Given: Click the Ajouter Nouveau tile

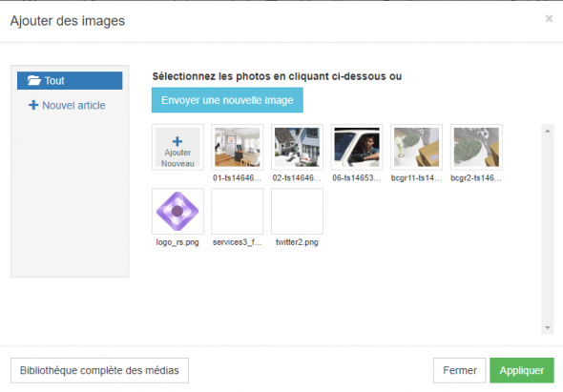Looking at the screenshot, I should [x=177, y=147].
